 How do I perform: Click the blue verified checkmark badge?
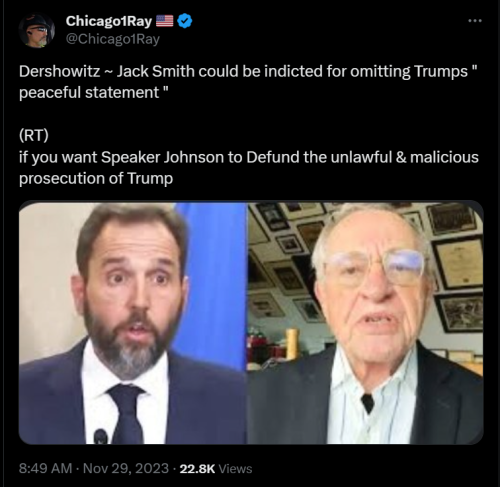[x=184, y=21]
